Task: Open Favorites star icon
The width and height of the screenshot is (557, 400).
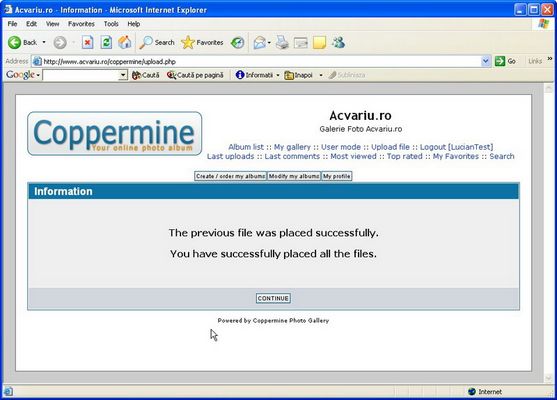Action: tap(188, 43)
